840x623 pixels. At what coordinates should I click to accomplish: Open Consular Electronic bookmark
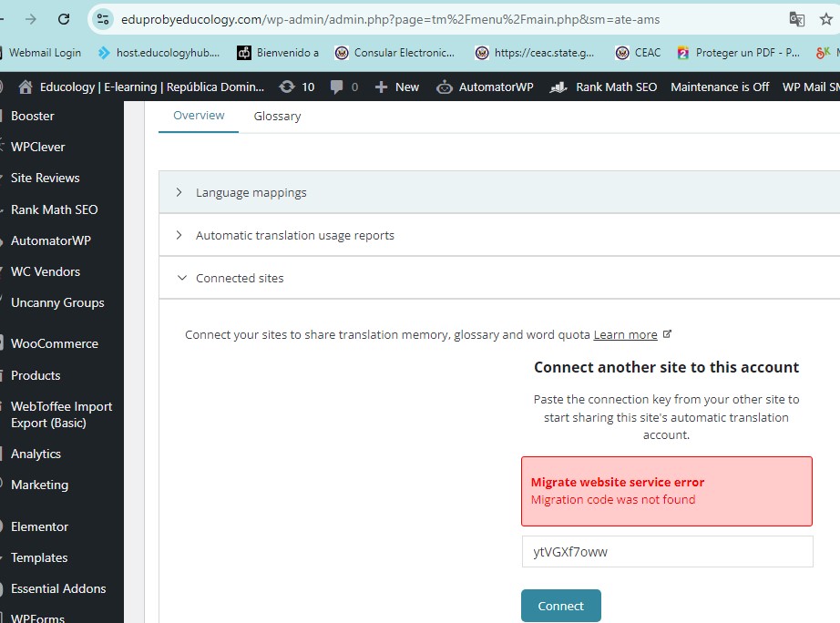point(394,53)
